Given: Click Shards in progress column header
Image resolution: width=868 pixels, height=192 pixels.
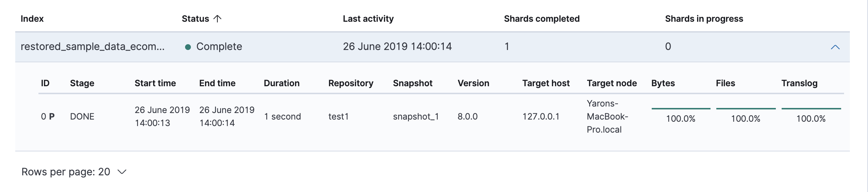Looking at the screenshot, I should point(704,19).
